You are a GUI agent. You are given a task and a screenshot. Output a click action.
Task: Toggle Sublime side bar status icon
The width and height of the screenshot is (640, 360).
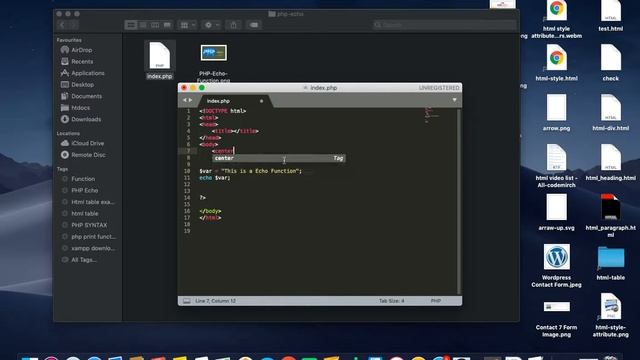(187, 301)
